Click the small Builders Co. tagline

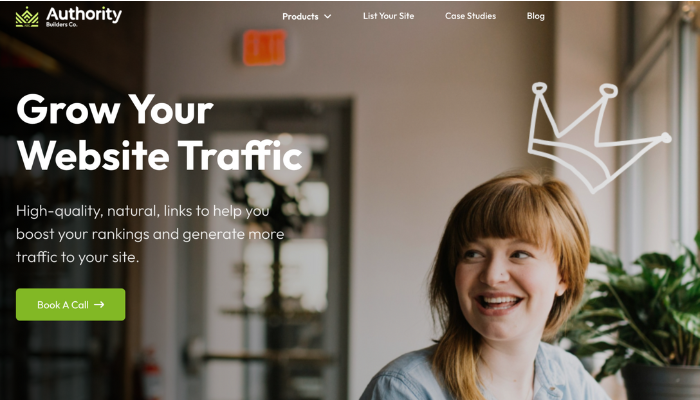pos(61,25)
